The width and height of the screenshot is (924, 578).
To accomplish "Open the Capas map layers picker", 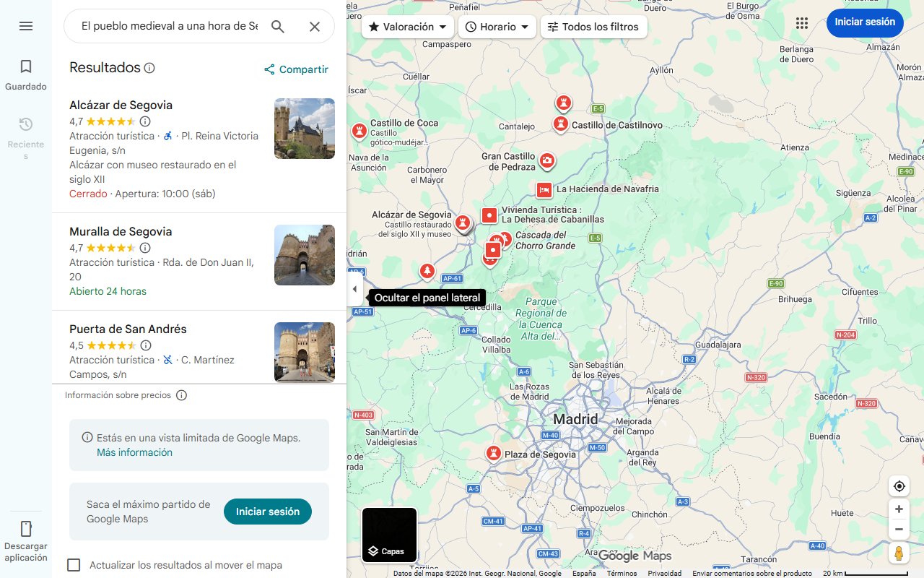I will point(389,535).
